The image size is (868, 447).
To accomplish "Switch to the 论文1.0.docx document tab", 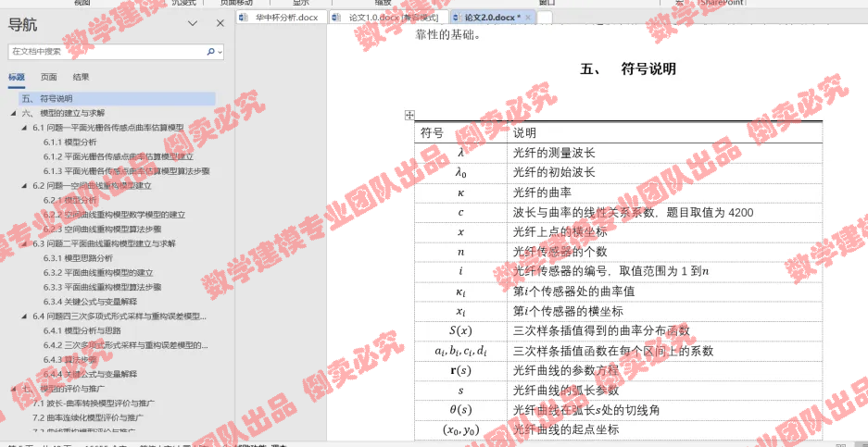I will pyautogui.click(x=384, y=17).
